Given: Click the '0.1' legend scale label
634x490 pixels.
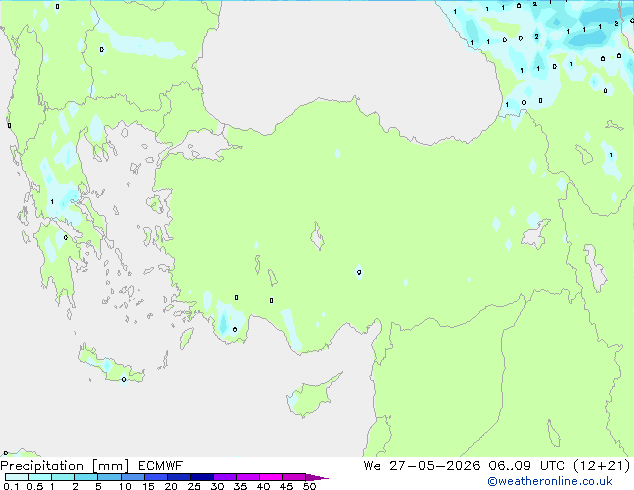Looking at the screenshot, I should point(11,486).
